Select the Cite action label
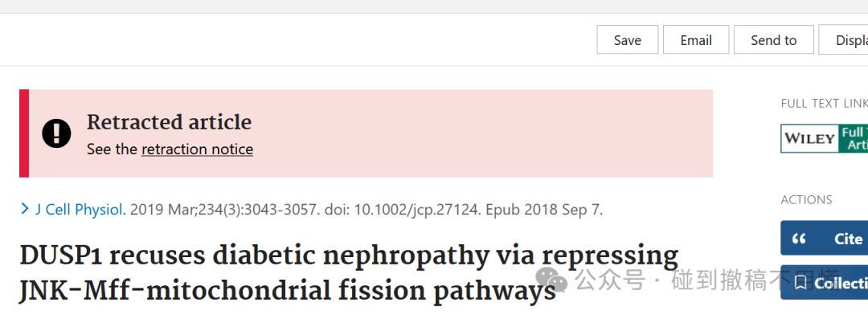The width and height of the screenshot is (868, 315). [x=848, y=239]
